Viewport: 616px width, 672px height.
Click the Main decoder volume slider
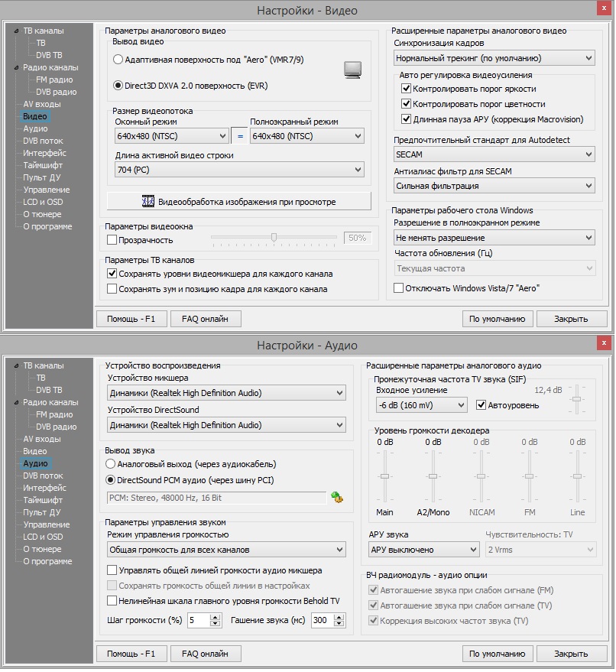click(385, 476)
